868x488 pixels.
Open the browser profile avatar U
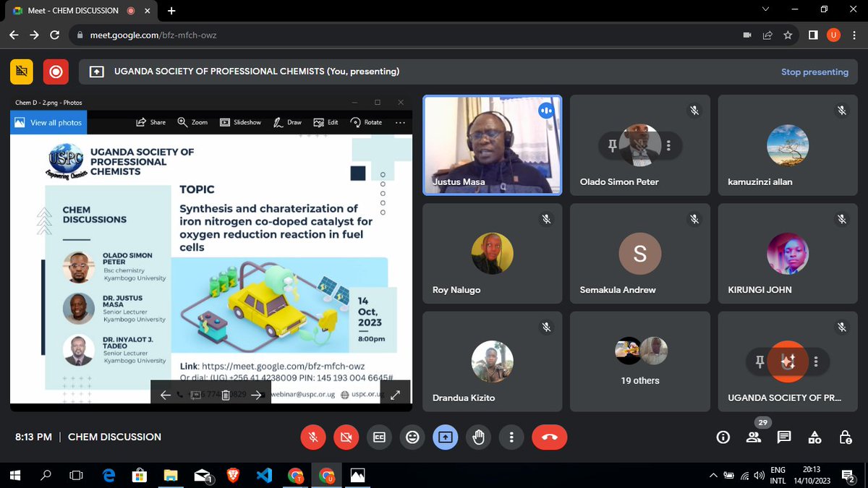[x=833, y=35]
